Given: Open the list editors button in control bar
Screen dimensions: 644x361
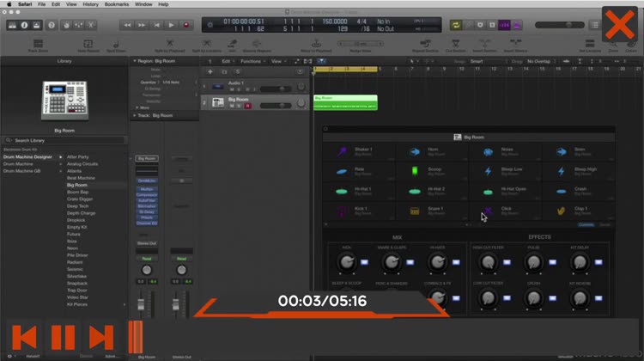Looking at the screenshot, I should [x=595, y=25].
